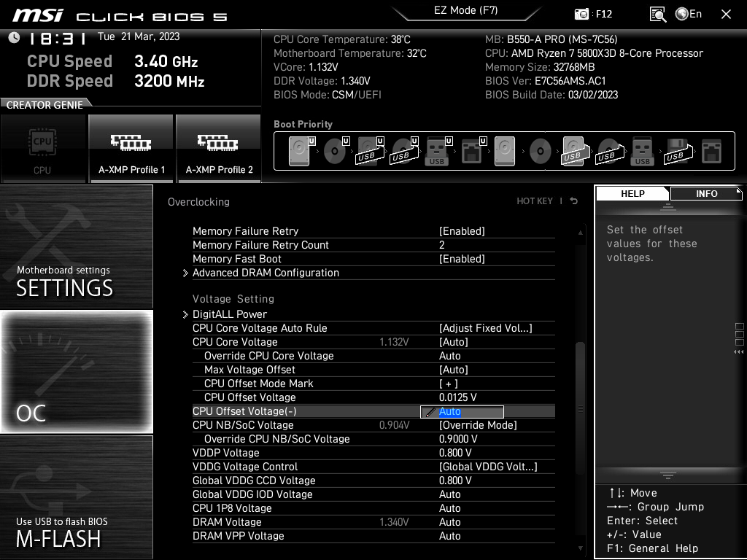Screen dimensions: 747x560
Task: Open the OC overclocking section
Action: click(76, 371)
